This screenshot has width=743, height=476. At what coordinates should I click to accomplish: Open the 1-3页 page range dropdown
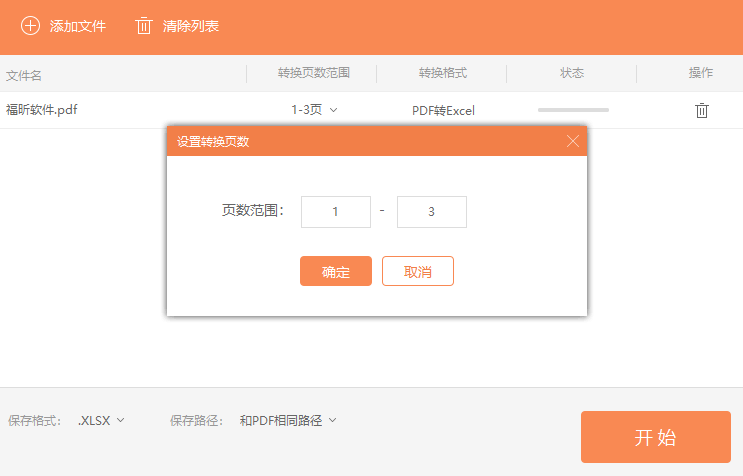[x=314, y=110]
